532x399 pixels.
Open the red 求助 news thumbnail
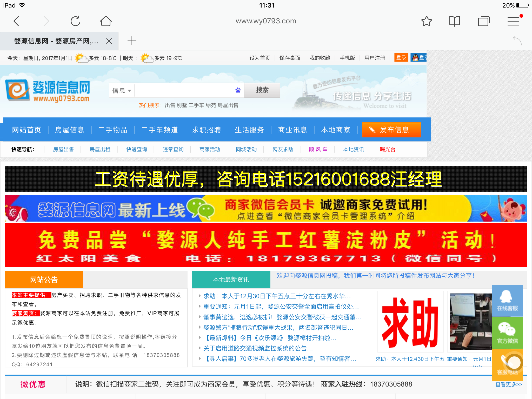pyautogui.click(x=410, y=322)
